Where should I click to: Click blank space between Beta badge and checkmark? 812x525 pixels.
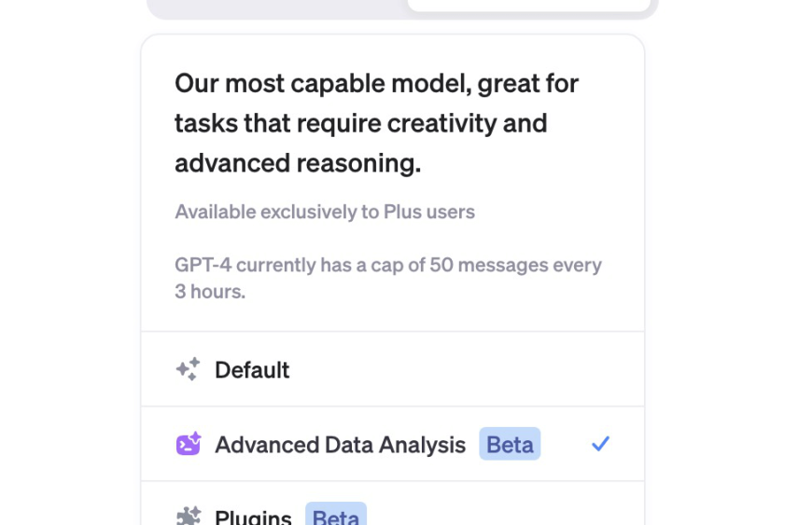[566, 444]
